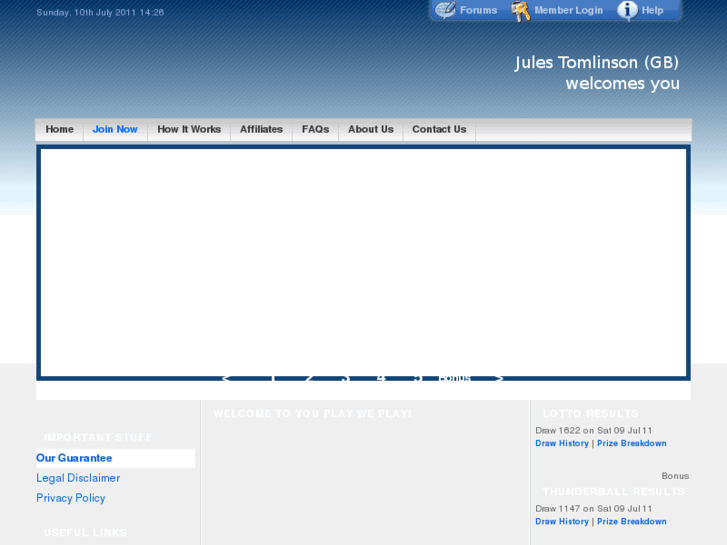Click the Help info icon
727x545 pixels.
tap(627, 11)
